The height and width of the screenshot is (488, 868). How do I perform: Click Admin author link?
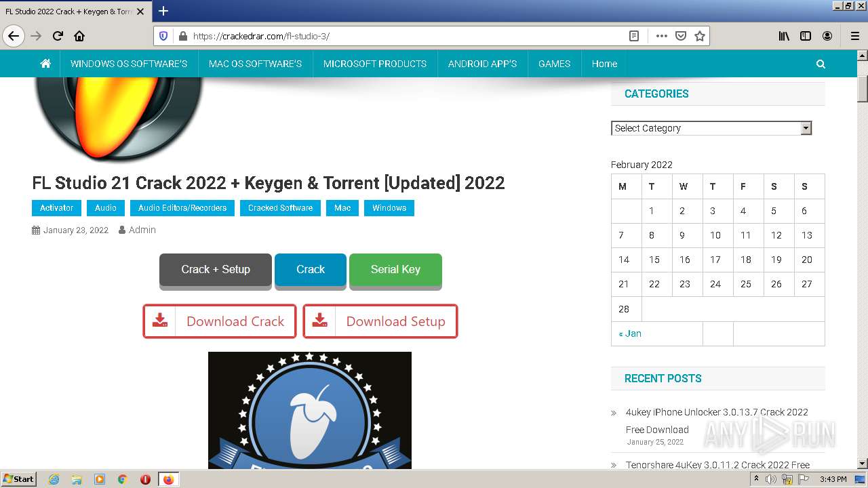click(x=142, y=230)
